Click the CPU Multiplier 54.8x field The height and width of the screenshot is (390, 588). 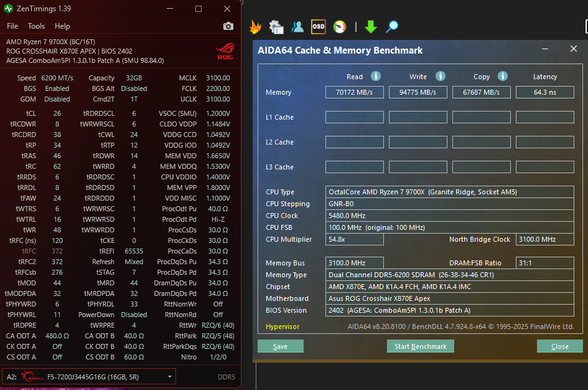[355, 239]
